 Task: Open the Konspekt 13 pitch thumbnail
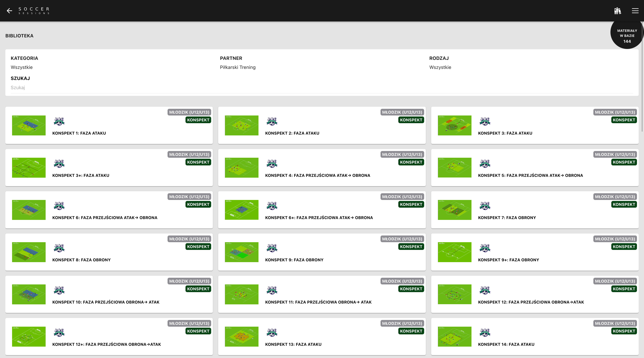(241, 337)
